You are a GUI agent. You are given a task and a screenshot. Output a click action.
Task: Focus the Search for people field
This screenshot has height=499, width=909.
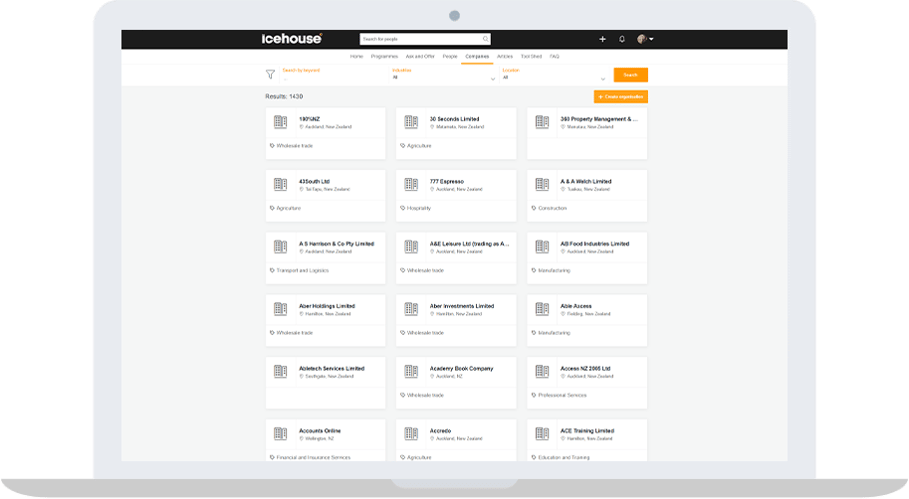click(x=425, y=39)
